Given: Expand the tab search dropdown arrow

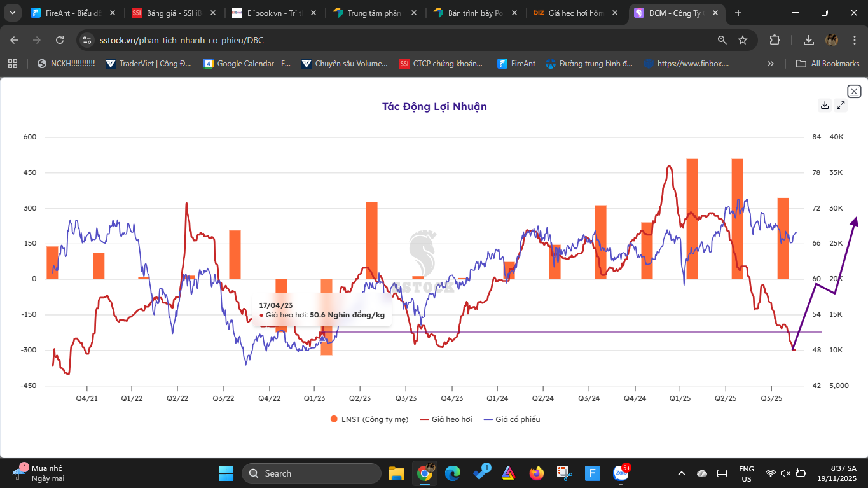Looking at the screenshot, I should click(12, 13).
